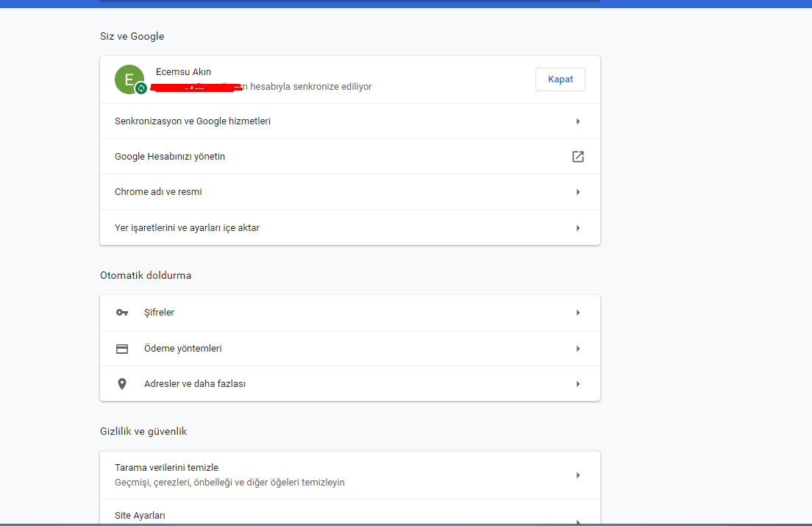Click the Kapat button to turn off sync
Viewport: 812px width, 526px height.
[x=560, y=79]
